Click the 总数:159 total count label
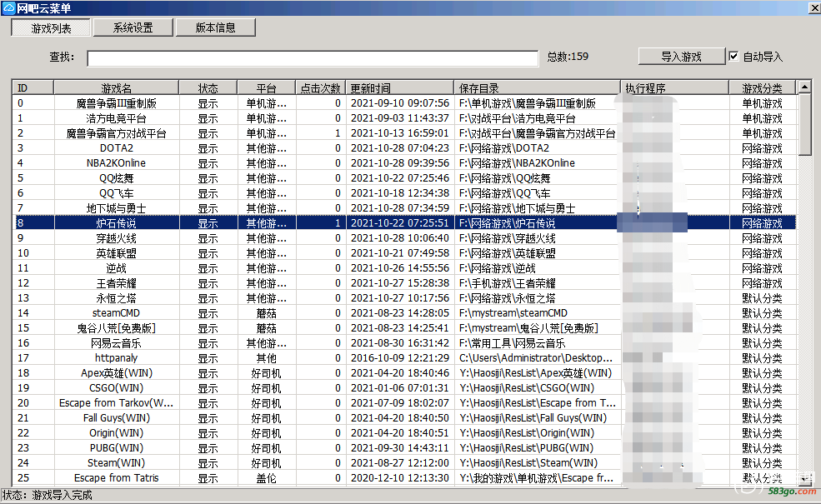The width and height of the screenshot is (821, 504). 568,57
